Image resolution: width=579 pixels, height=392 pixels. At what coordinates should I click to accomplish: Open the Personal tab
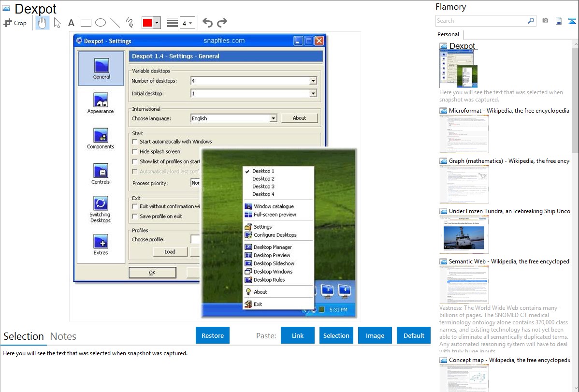click(x=449, y=34)
